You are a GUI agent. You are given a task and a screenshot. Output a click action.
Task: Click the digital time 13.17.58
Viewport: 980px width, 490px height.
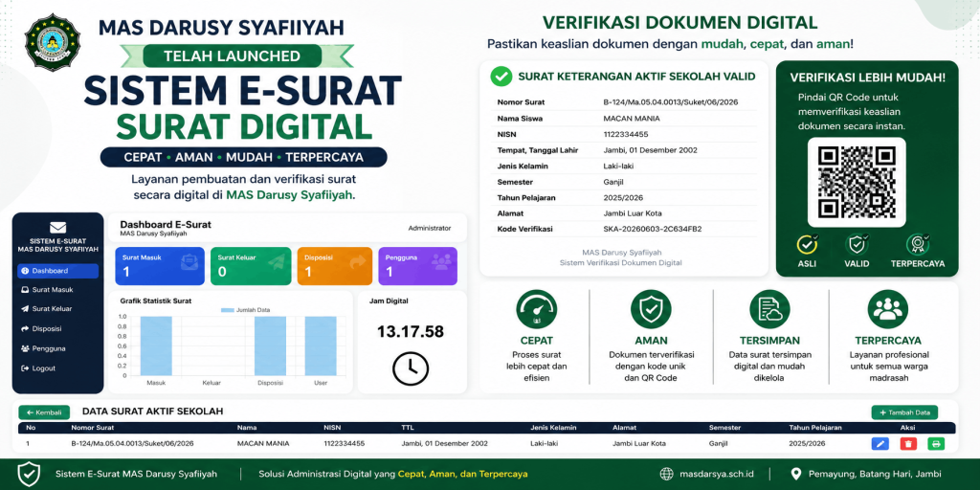coord(410,332)
